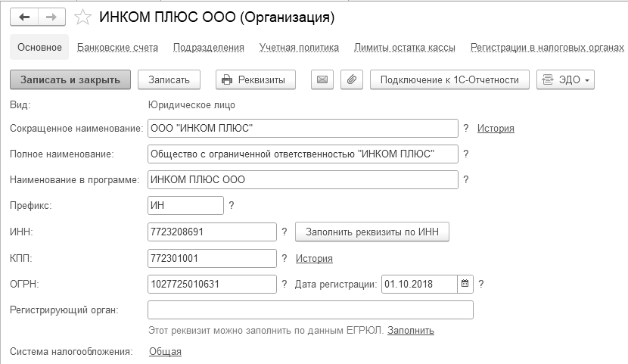Expand the ЭДО dropdown menu
Viewport: 628px width, 364px height.
click(565, 79)
